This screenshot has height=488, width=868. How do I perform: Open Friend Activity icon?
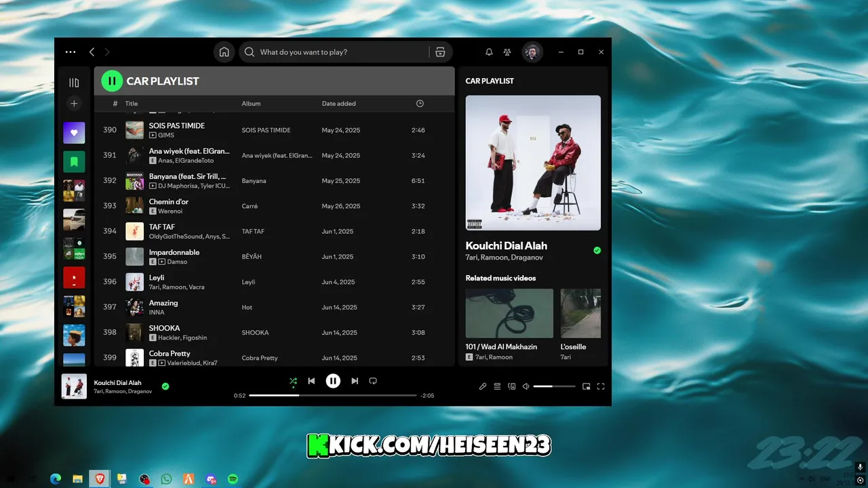507,52
